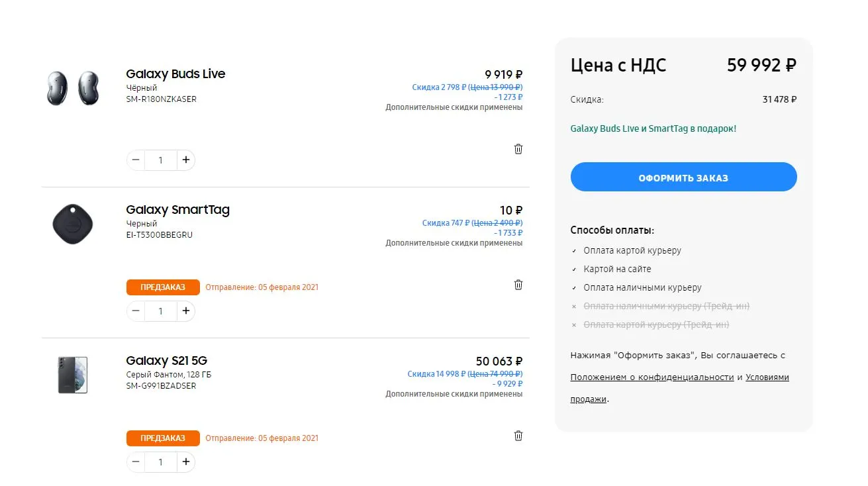This screenshot has width=868, height=486.
Task: Increase Galaxy Buds Live quantity
Action: pos(186,160)
